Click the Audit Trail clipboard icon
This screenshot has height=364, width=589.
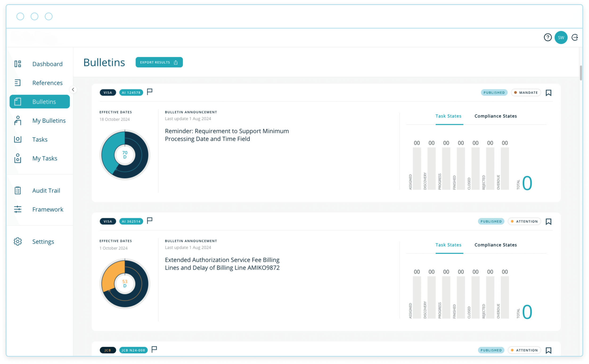18,190
